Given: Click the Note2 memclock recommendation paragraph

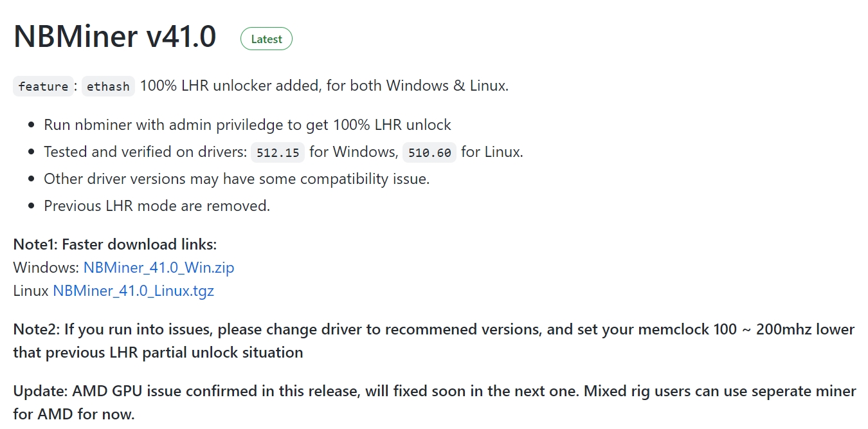Looking at the screenshot, I should coord(434,341).
